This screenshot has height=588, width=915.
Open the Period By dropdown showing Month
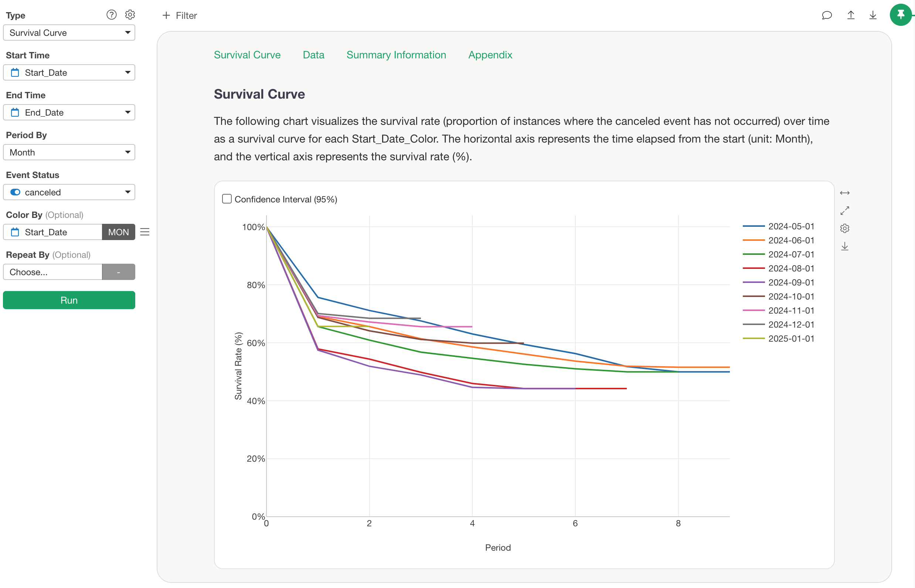coord(69,152)
